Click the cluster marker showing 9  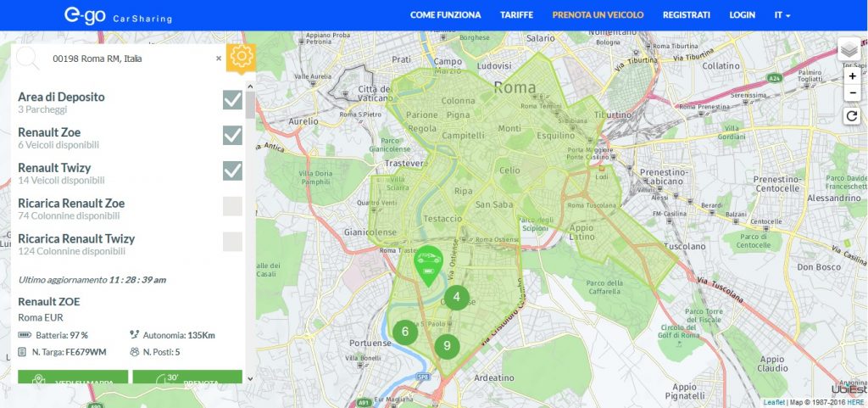tap(447, 345)
